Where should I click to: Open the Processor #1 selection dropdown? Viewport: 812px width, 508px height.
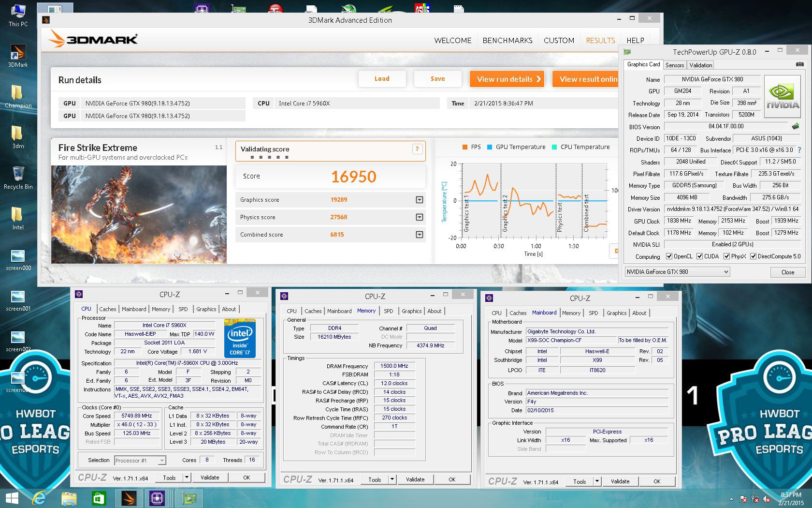(x=140, y=461)
